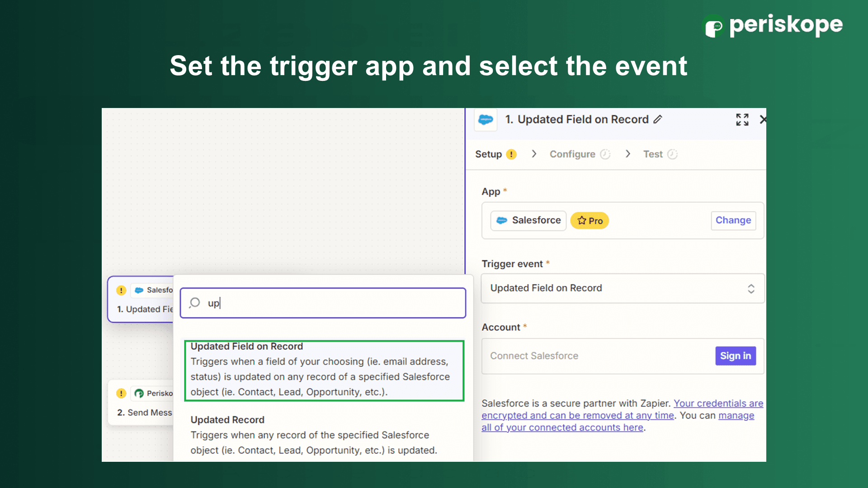This screenshot has height=488, width=868.
Task: Switch to the Test tab
Action: (x=653, y=154)
